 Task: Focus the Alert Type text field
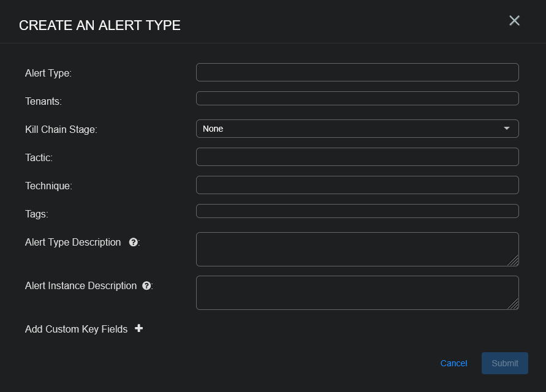[x=357, y=72]
